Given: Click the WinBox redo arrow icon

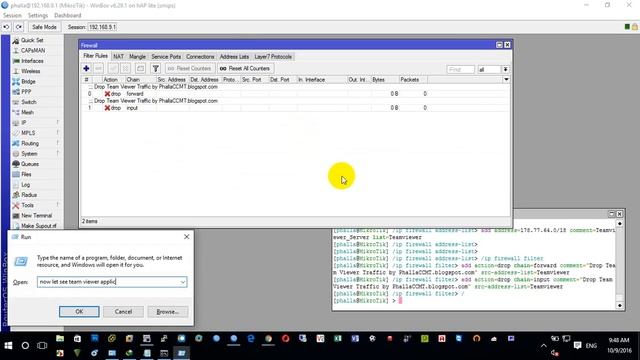Looking at the screenshot, I should [19, 27].
